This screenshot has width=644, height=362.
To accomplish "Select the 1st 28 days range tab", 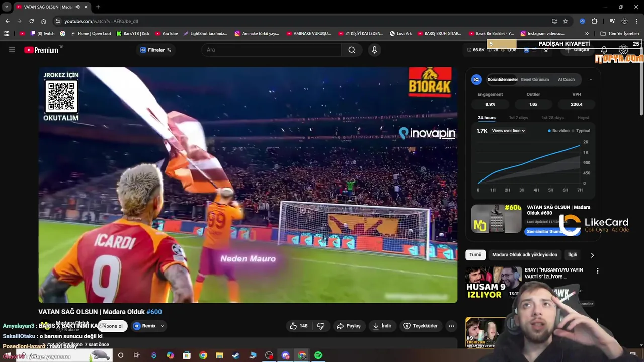I will 552,118.
